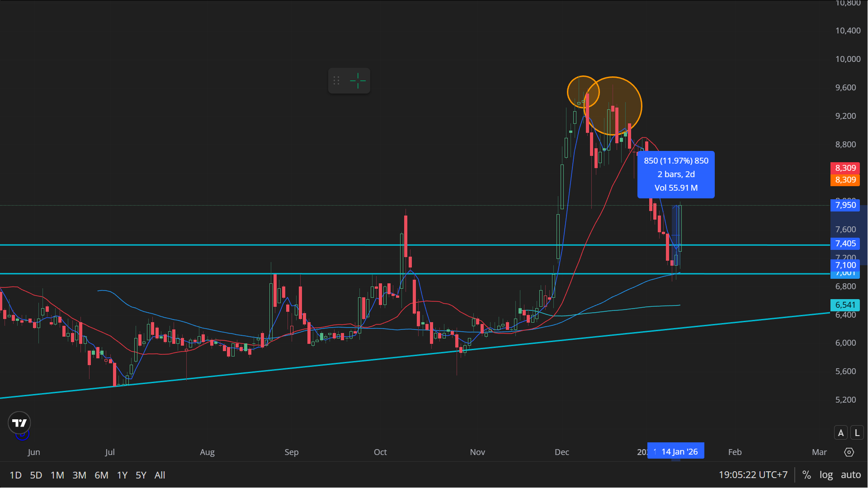The width and height of the screenshot is (868, 488).
Task: Switch to the 1D time range
Action: click(16, 475)
